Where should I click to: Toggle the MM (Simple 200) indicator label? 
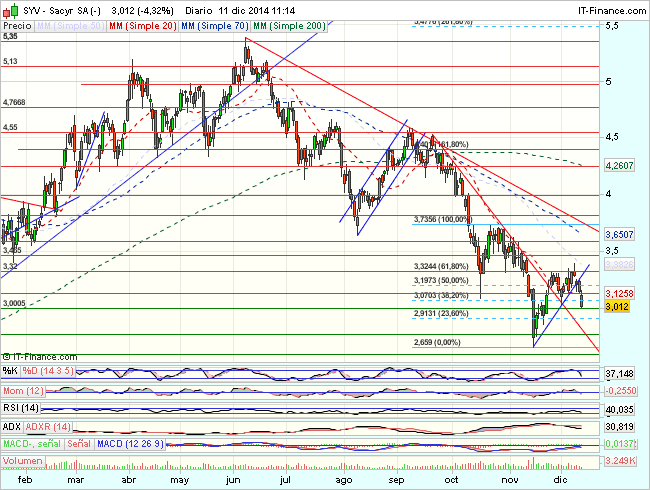tap(289, 26)
